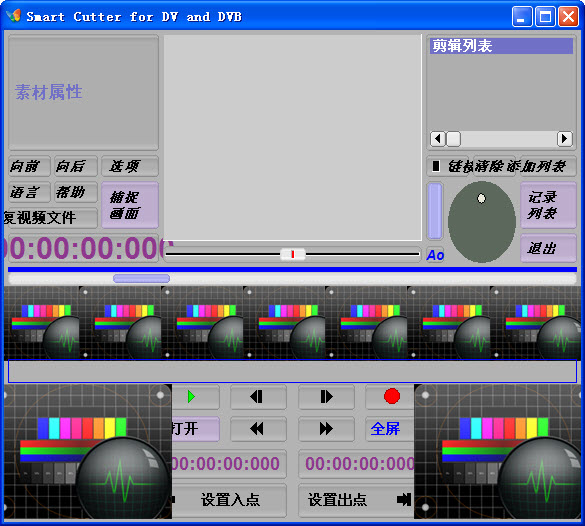This screenshot has height=526, width=585.
Task: Click the 复视频文件 repair video button
Action: [x=51, y=218]
